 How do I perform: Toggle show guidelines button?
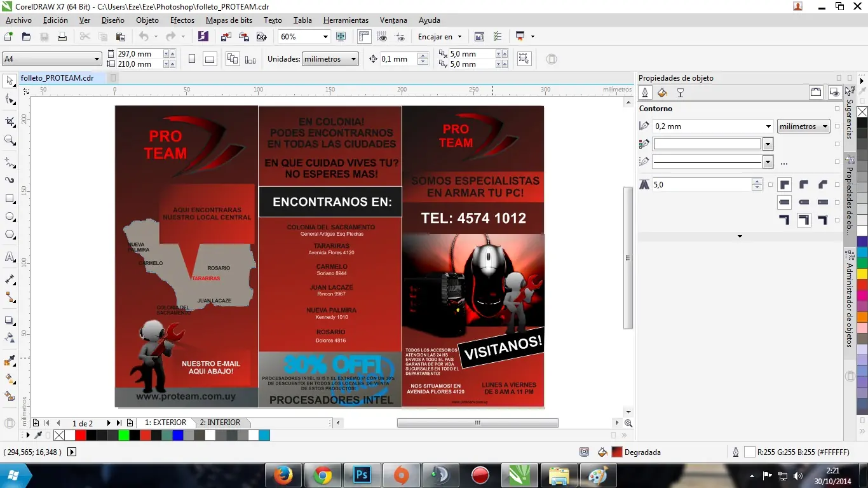[x=400, y=37]
